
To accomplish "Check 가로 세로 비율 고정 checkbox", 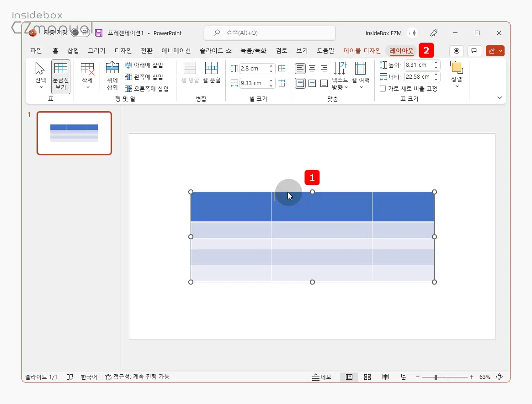I will (x=383, y=89).
